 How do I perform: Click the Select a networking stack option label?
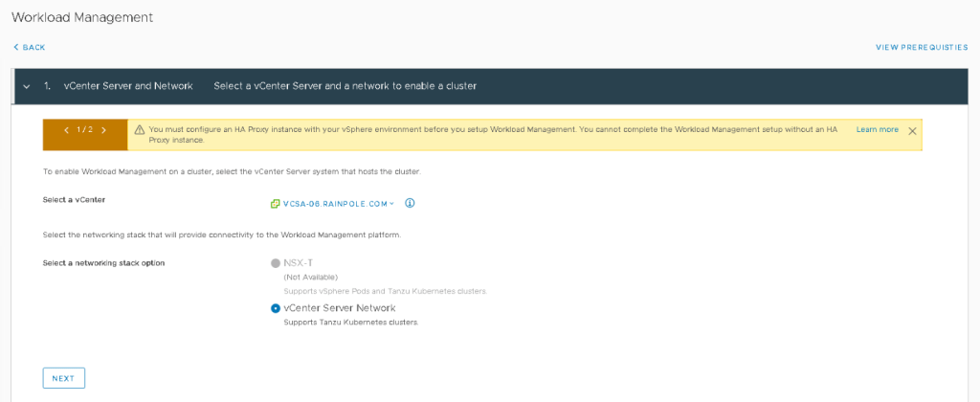click(x=104, y=263)
